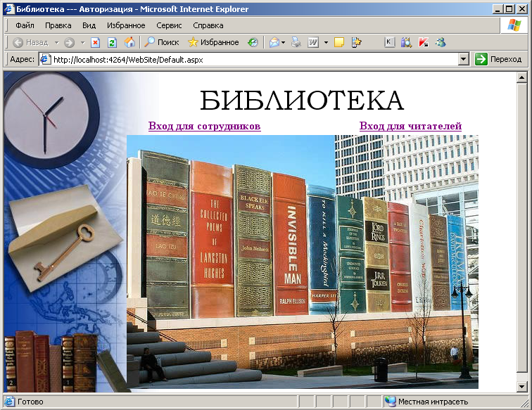Viewport: 532px width, 410px height.
Task: Minimize the Internet Explorer window
Action: pos(498,9)
